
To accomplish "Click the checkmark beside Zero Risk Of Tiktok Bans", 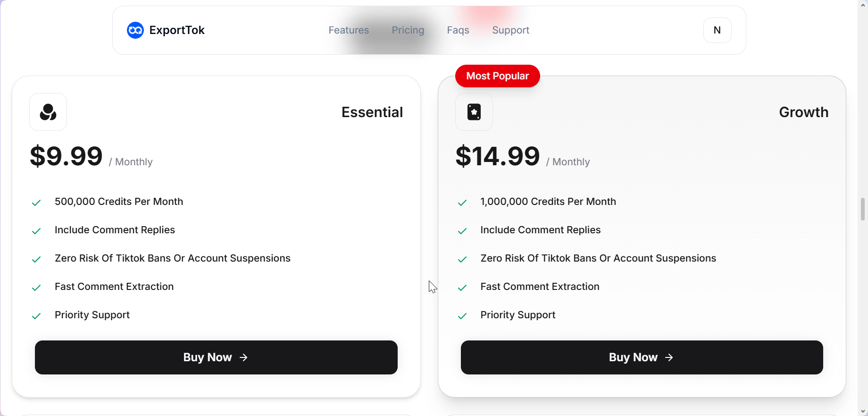I will pyautogui.click(x=36, y=259).
